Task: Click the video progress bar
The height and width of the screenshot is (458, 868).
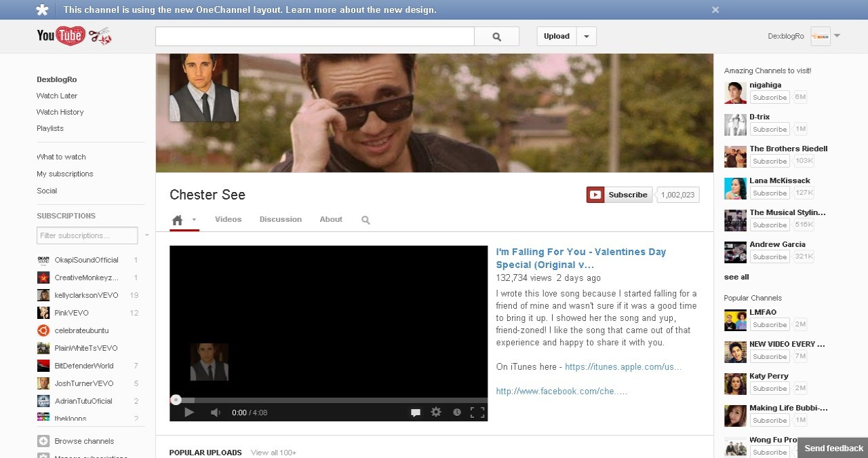Action: (328, 400)
